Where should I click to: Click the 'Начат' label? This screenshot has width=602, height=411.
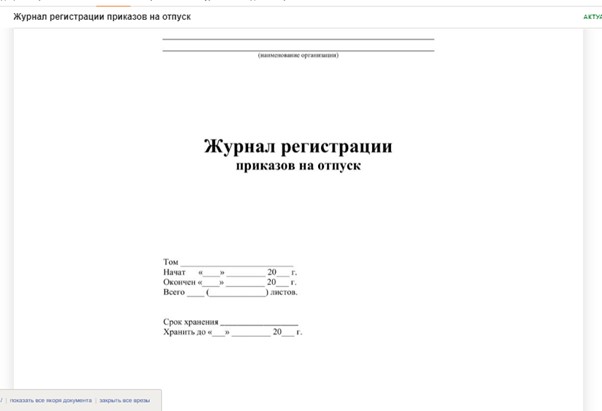174,272
